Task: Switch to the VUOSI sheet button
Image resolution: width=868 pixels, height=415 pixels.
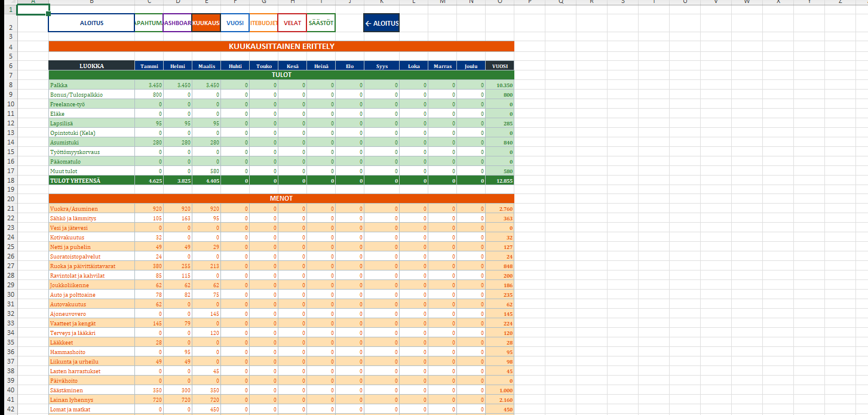Action: point(235,23)
